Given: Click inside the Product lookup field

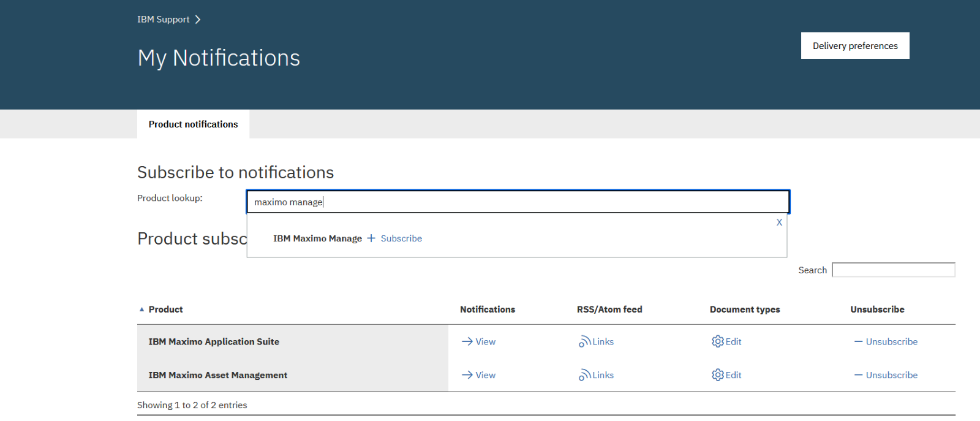Looking at the screenshot, I should [x=518, y=202].
